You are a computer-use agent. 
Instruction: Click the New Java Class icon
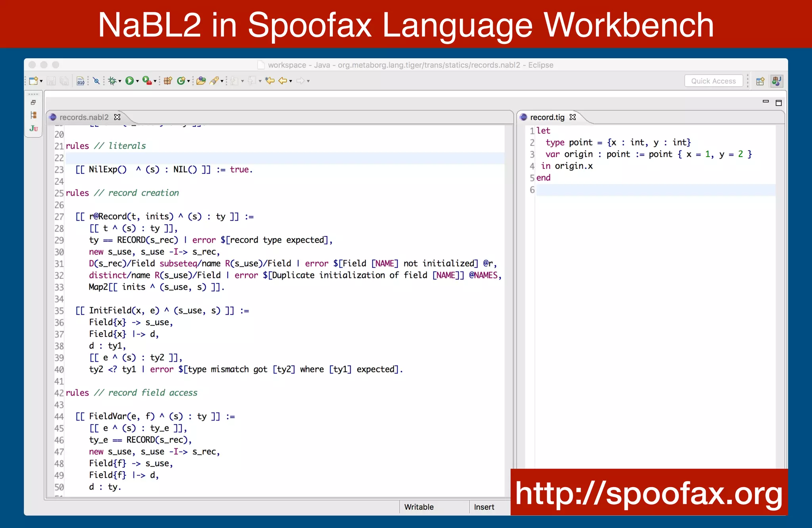pos(181,81)
